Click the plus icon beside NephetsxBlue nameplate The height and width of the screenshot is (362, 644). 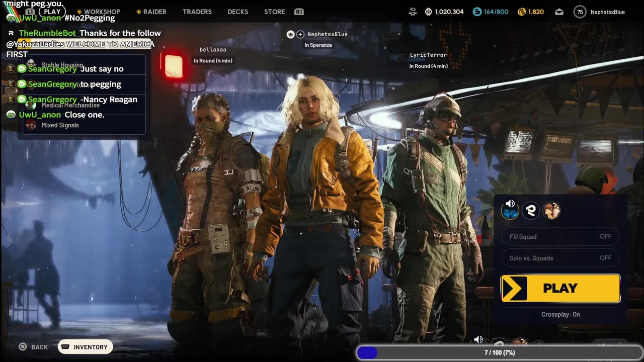pyautogui.click(x=300, y=34)
